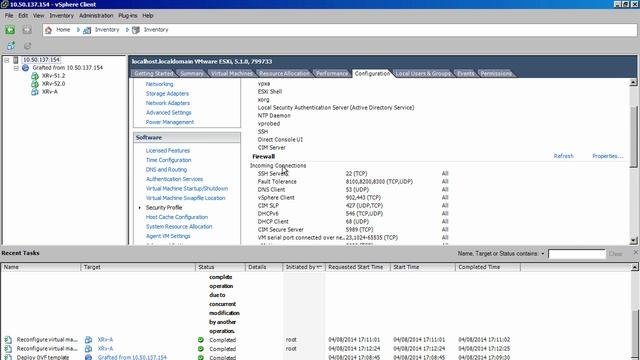Click the XRv-A virtual machine icon in tree
The image size is (640, 360).
click(35, 92)
